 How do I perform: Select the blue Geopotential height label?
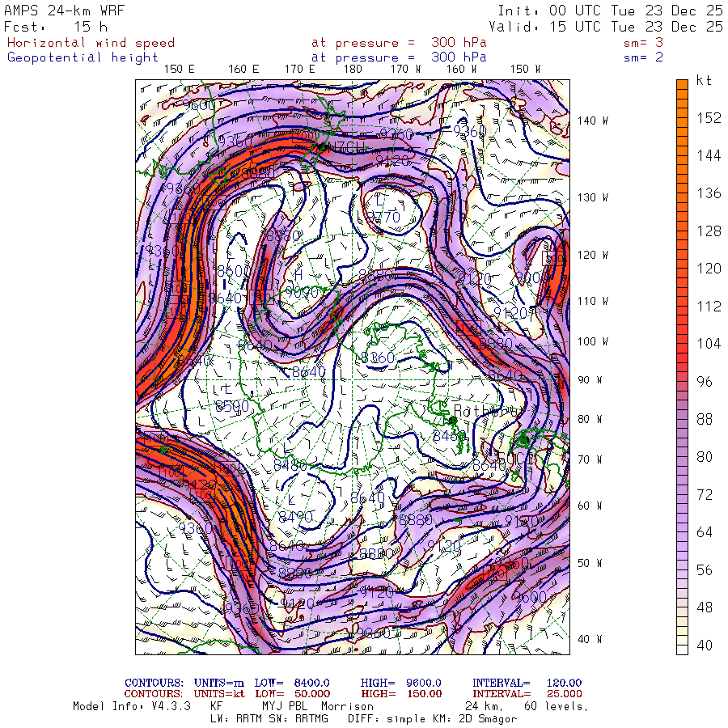click(x=83, y=57)
